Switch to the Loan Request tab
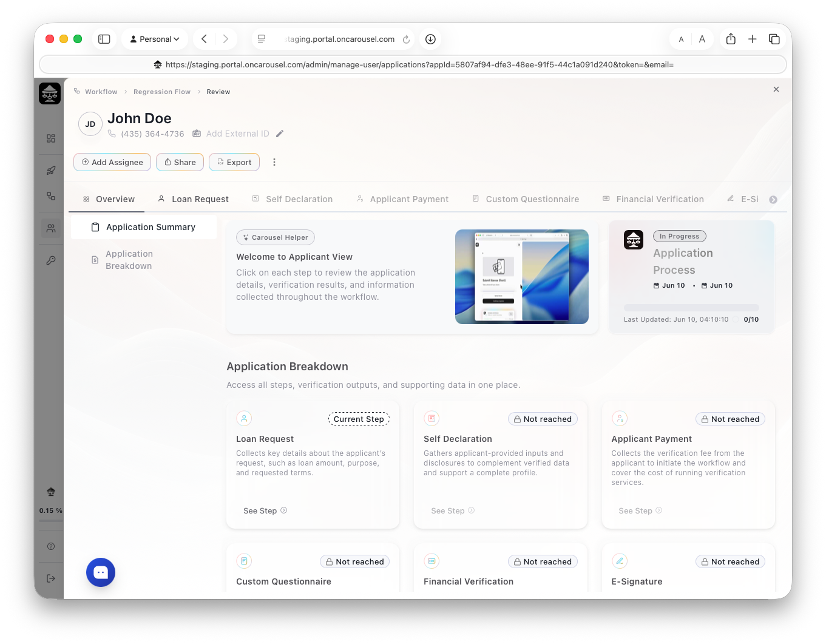Image resolution: width=826 pixels, height=644 pixels. click(x=193, y=199)
